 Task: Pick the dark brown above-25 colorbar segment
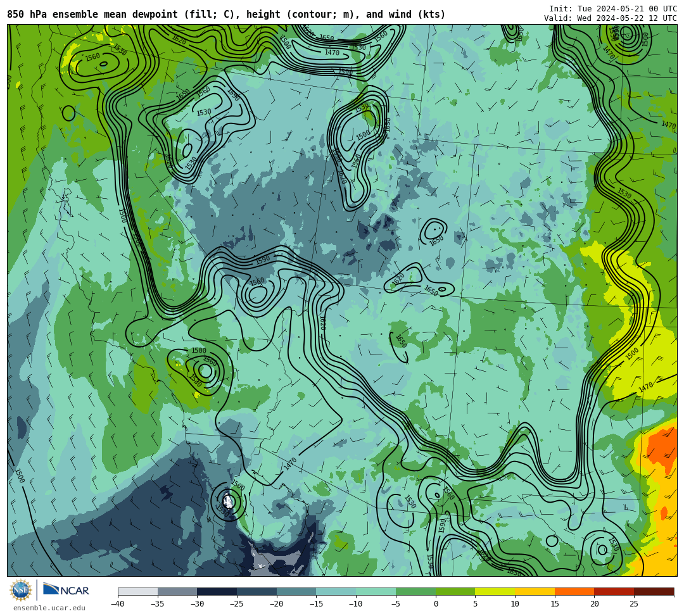tap(654, 591)
